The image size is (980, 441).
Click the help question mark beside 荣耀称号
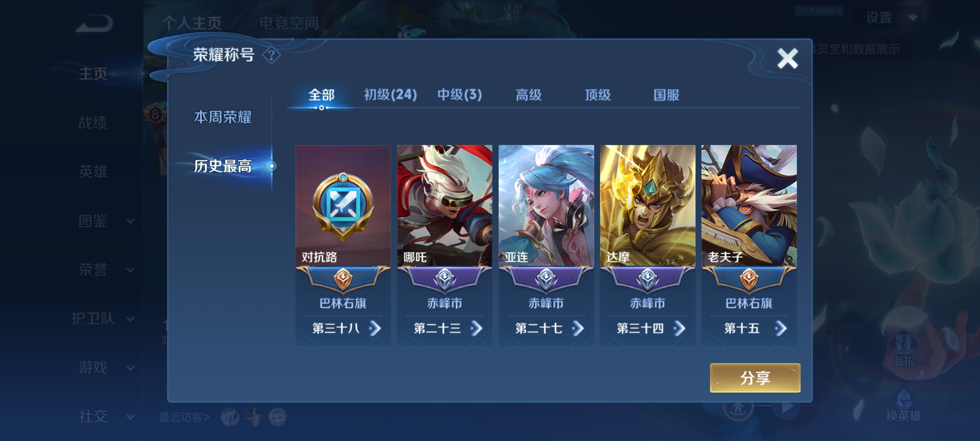(x=271, y=56)
